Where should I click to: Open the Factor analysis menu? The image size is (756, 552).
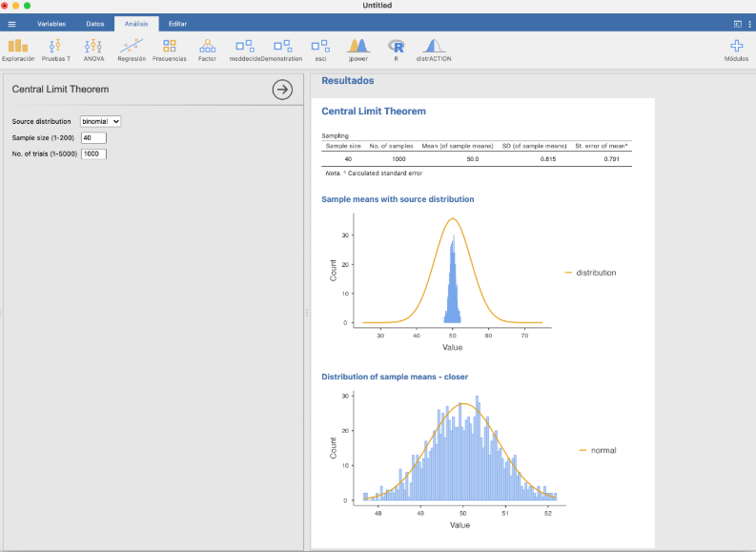[207, 51]
